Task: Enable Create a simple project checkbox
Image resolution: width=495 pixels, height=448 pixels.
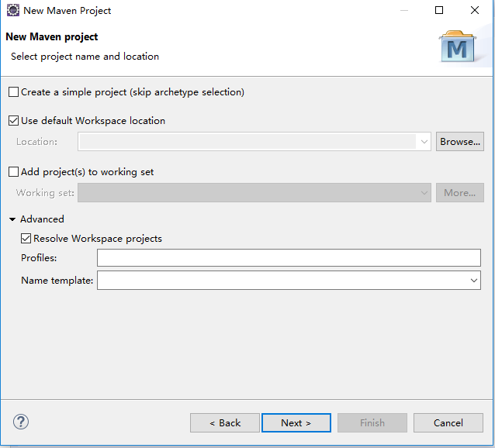Action: coord(13,92)
